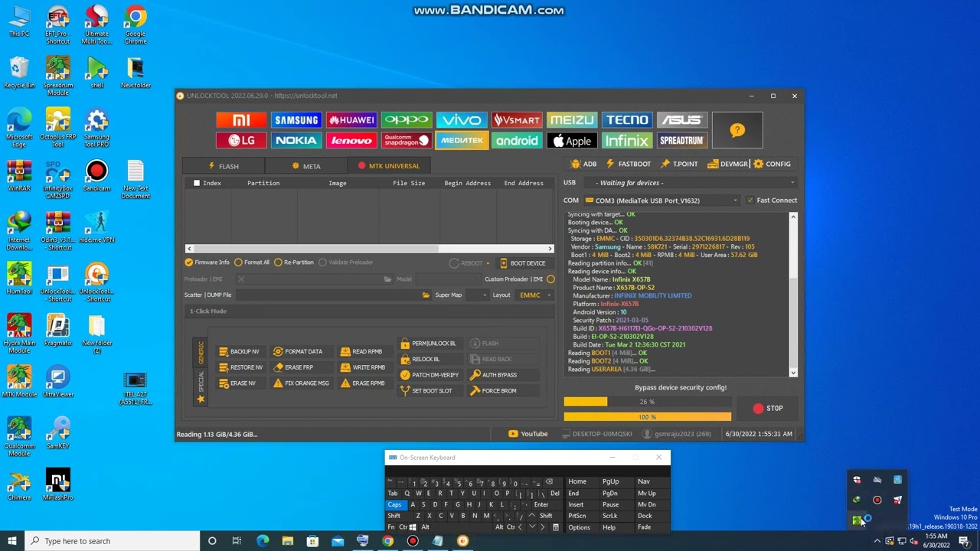Viewport: 980px width, 551px height.
Task: Toggle Caps key on On-Screen Keyboard
Action: click(x=394, y=505)
